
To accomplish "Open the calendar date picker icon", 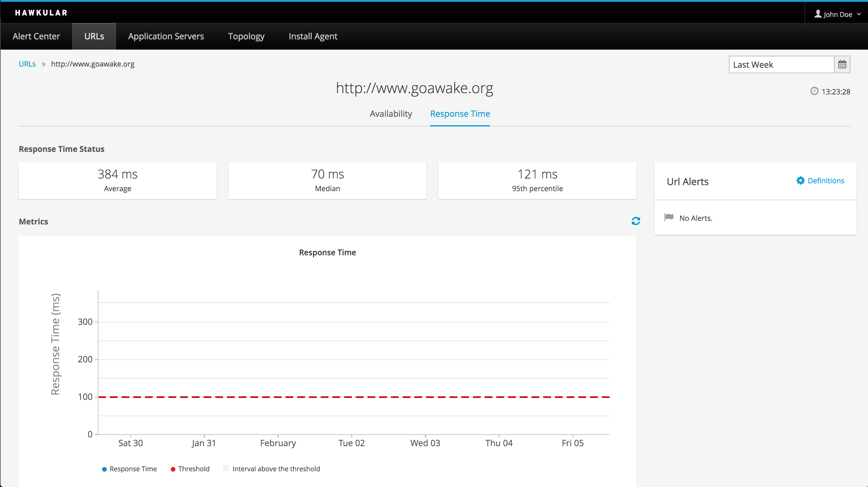I will (x=842, y=64).
